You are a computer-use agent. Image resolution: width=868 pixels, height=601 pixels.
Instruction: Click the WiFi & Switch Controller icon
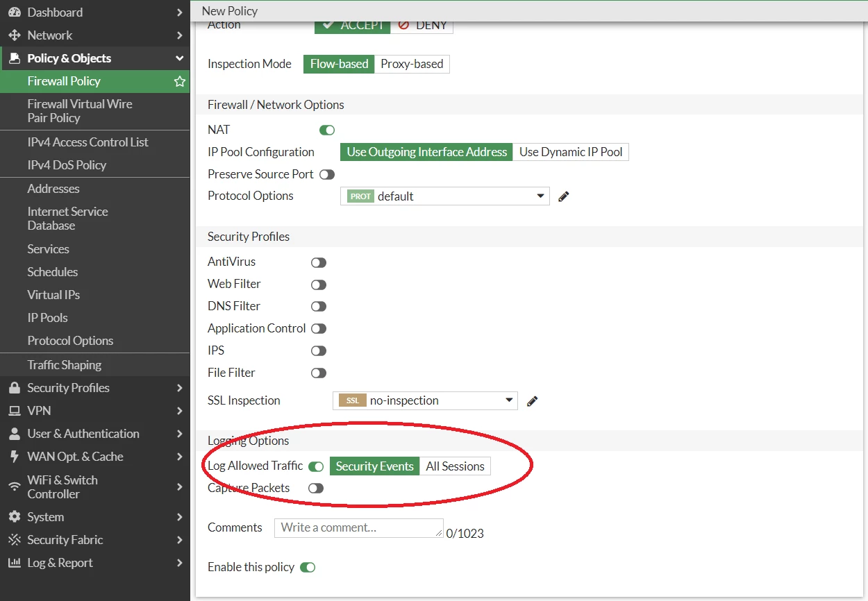tap(15, 487)
